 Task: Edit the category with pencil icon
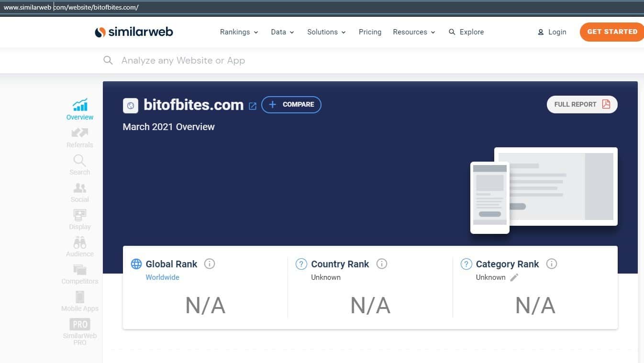pyautogui.click(x=514, y=277)
